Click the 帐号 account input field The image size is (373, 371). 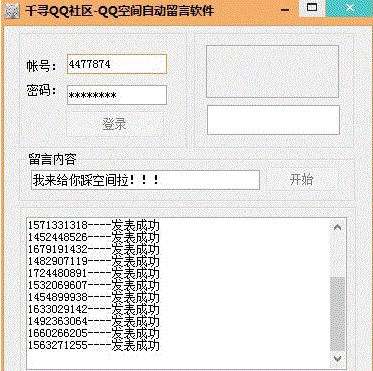pyautogui.click(x=117, y=64)
